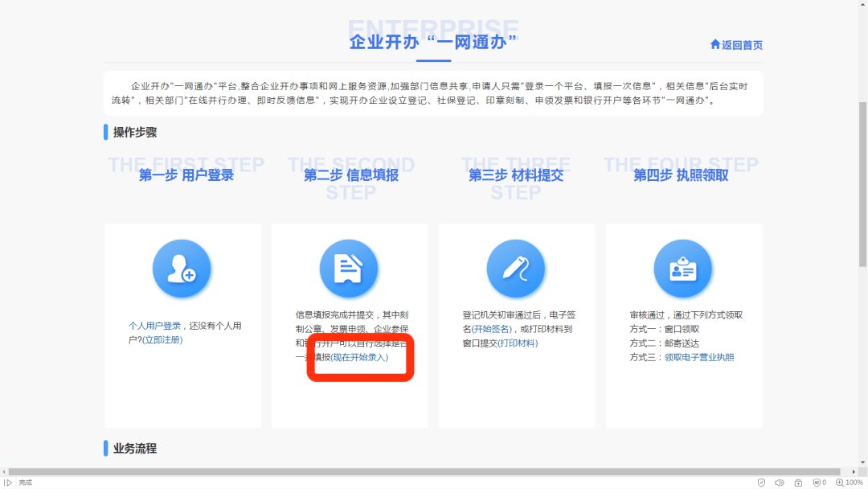The image size is (868, 489).
Task: Click the ad-block counter shield icon
Action: pyautogui.click(x=817, y=483)
